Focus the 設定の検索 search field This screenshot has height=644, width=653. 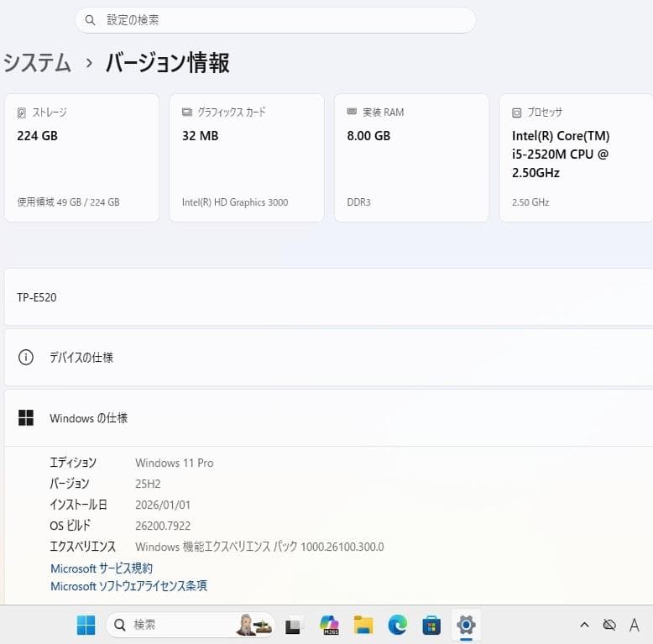(x=275, y=20)
